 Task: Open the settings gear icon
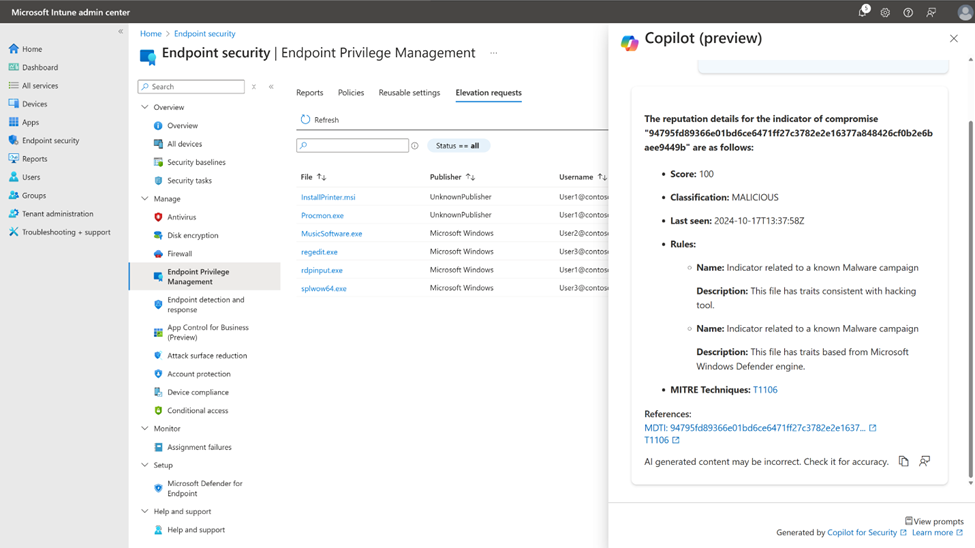pos(885,12)
